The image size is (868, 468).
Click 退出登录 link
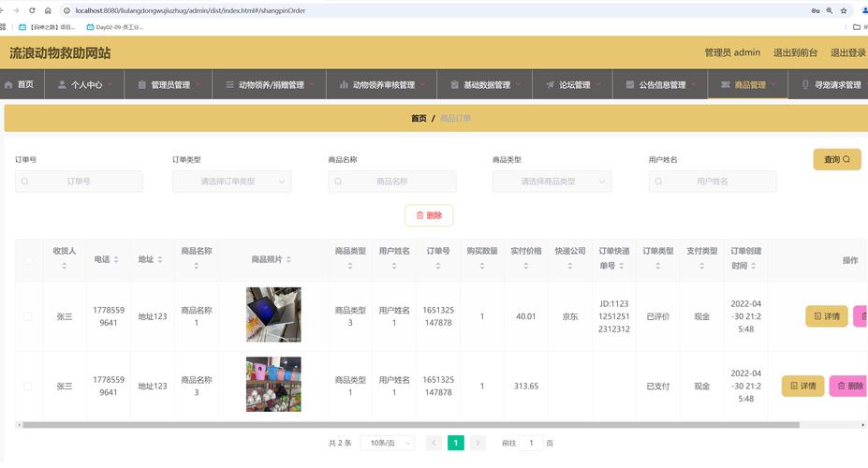848,52
